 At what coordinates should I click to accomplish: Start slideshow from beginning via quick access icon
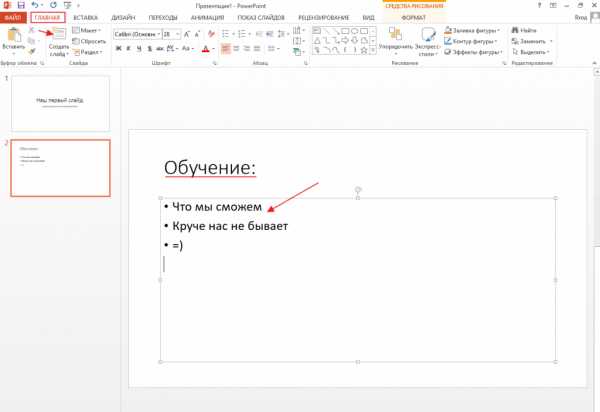click(68, 5)
